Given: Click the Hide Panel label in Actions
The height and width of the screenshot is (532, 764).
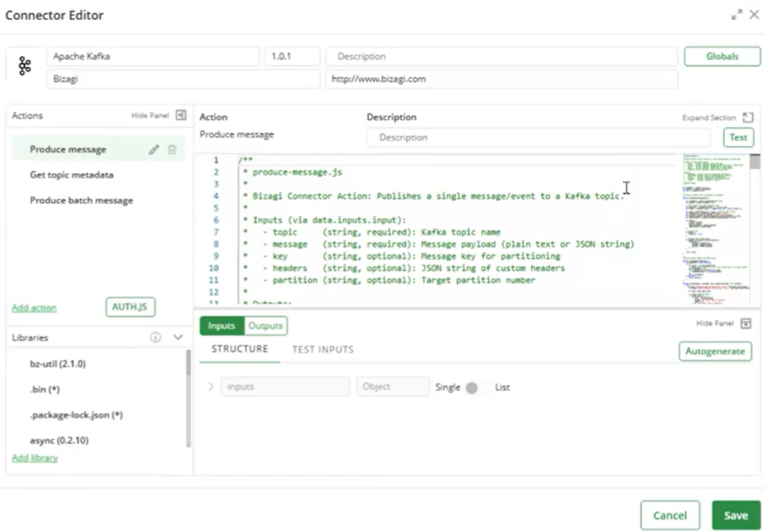Looking at the screenshot, I should 150,116.
